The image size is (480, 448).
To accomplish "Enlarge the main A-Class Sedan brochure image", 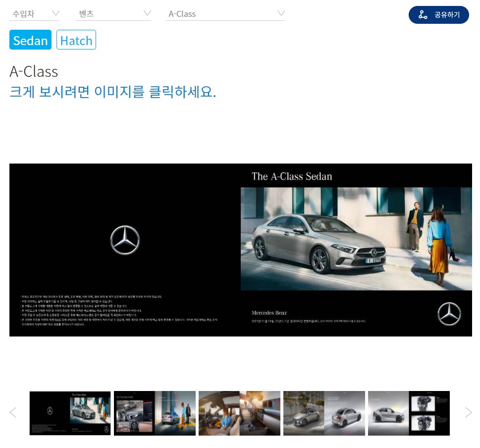I will tap(241, 250).
